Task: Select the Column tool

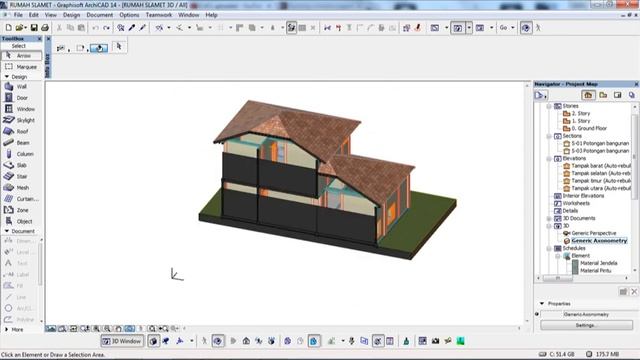Action: [x=21, y=154]
